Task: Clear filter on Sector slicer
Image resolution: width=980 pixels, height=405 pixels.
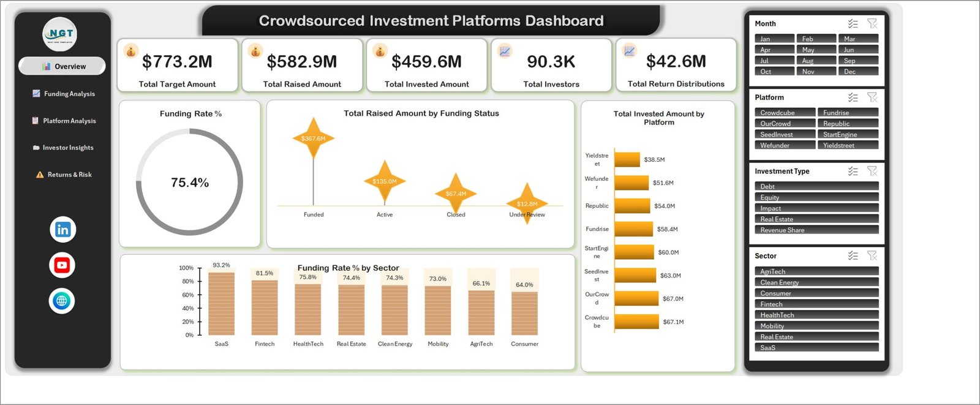Action: (x=872, y=256)
